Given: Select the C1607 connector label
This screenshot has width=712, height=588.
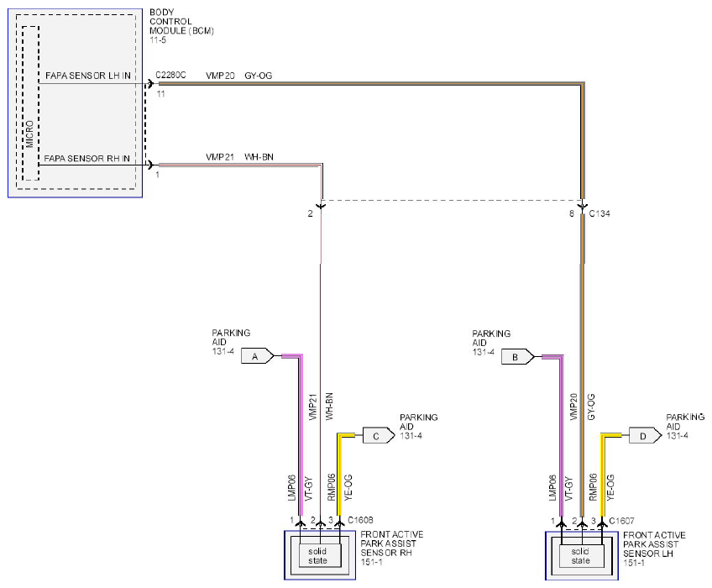Looking at the screenshot, I should [621, 521].
